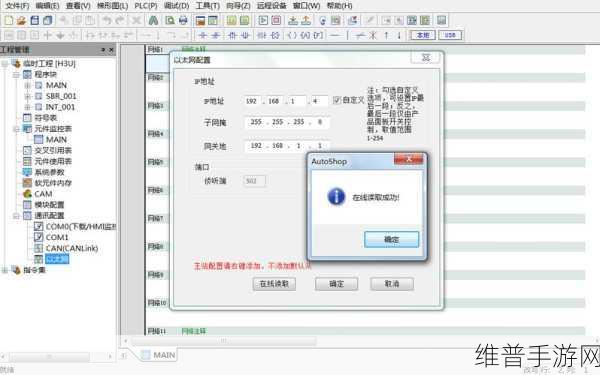Insert a normally open contact
Image resolution: width=600 pixels, height=375 pixels.
click(203, 35)
